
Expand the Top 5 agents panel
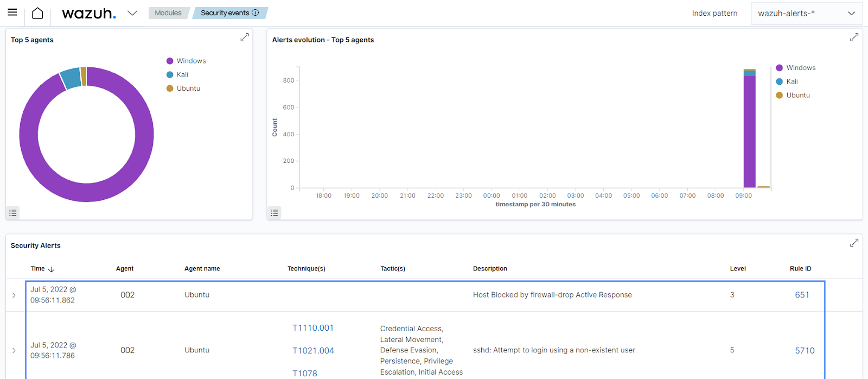[x=245, y=37]
